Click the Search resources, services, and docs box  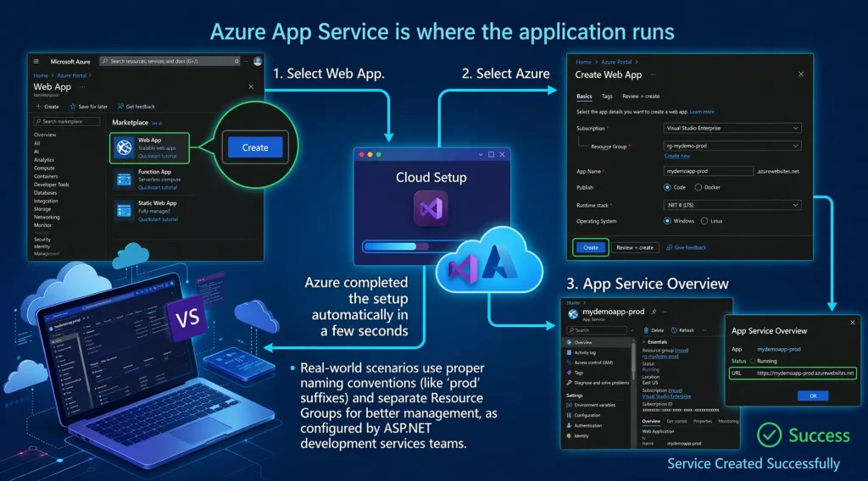point(170,61)
